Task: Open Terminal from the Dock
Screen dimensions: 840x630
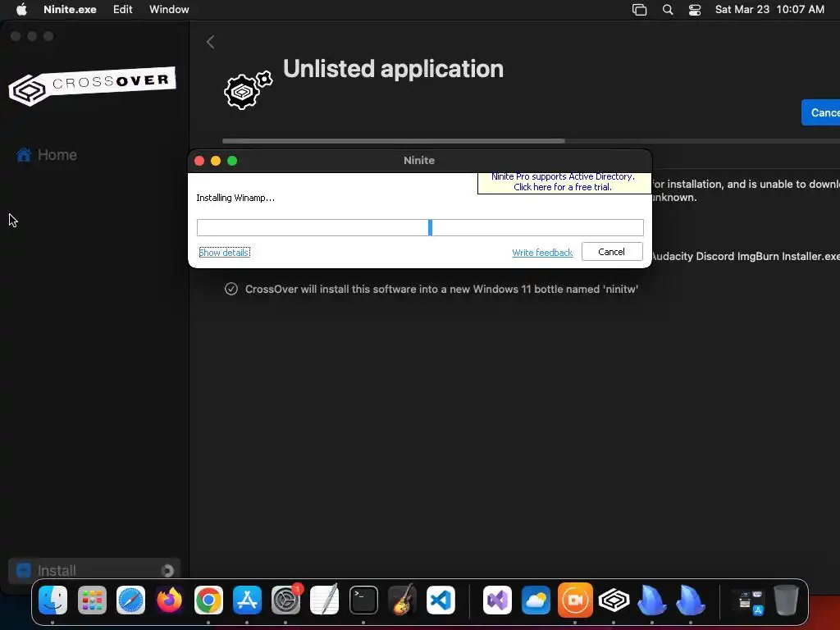Action: (x=363, y=600)
